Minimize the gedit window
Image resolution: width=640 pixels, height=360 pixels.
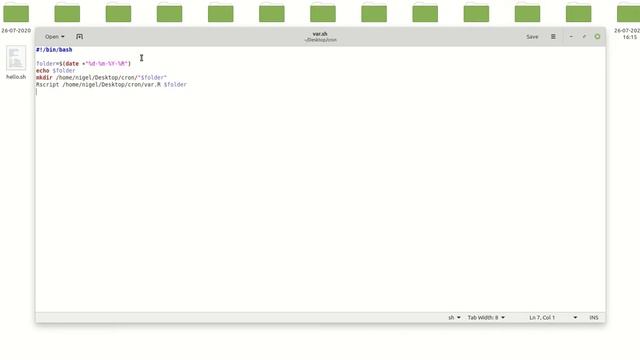tap(571, 37)
